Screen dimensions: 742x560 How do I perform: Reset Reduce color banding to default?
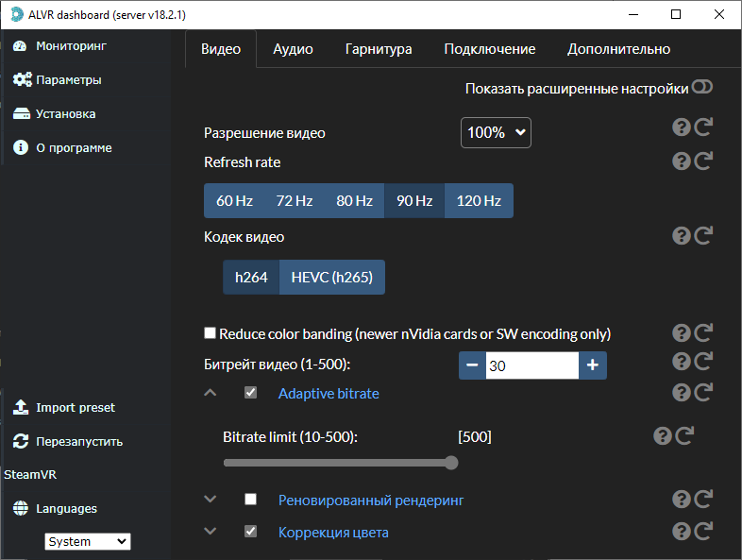tap(703, 333)
